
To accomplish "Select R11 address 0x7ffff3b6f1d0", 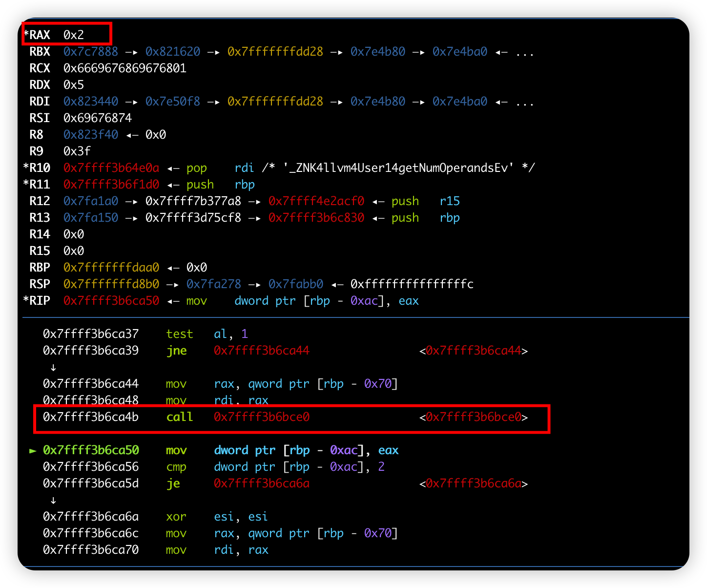I will point(111,185).
